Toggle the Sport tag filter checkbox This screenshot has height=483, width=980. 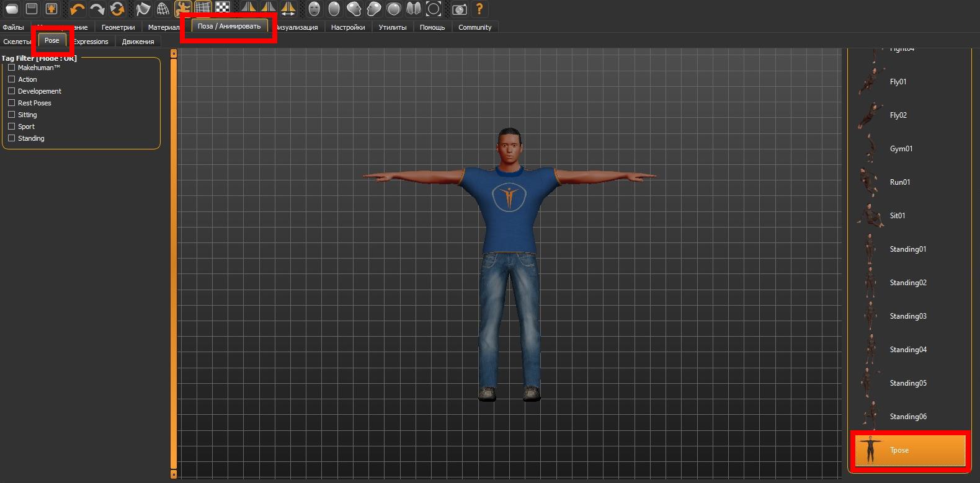pyautogui.click(x=11, y=126)
